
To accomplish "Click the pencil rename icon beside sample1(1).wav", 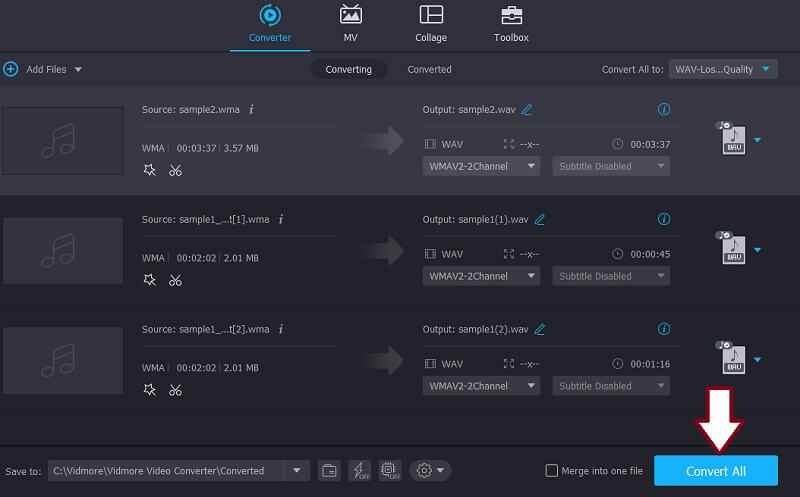I will (x=541, y=219).
